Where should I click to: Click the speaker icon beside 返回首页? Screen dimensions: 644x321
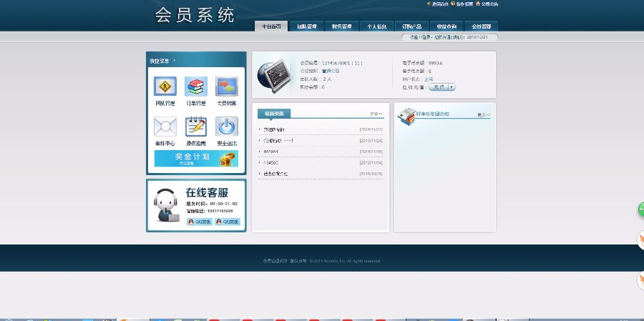click(x=429, y=4)
